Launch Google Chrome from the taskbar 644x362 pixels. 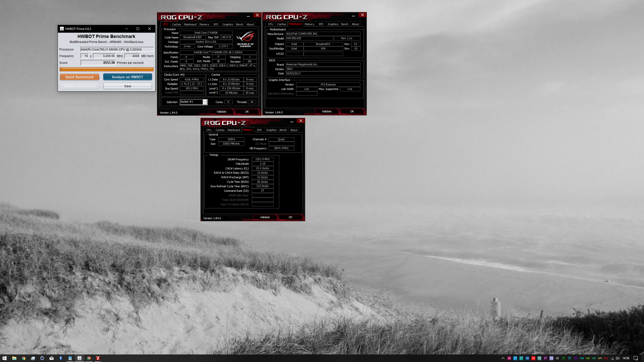coord(24,358)
